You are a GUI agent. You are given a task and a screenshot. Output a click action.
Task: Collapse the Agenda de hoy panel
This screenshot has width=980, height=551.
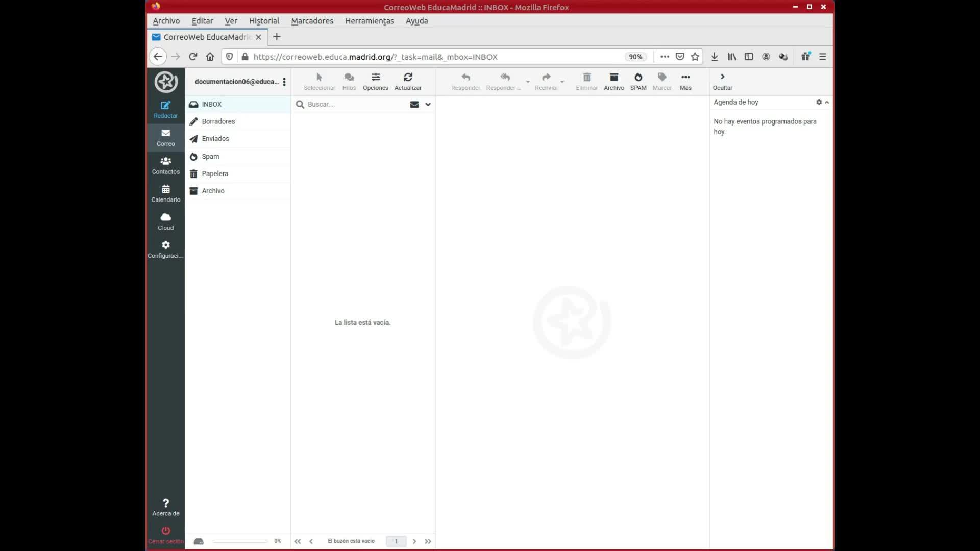pyautogui.click(x=827, y=103)
